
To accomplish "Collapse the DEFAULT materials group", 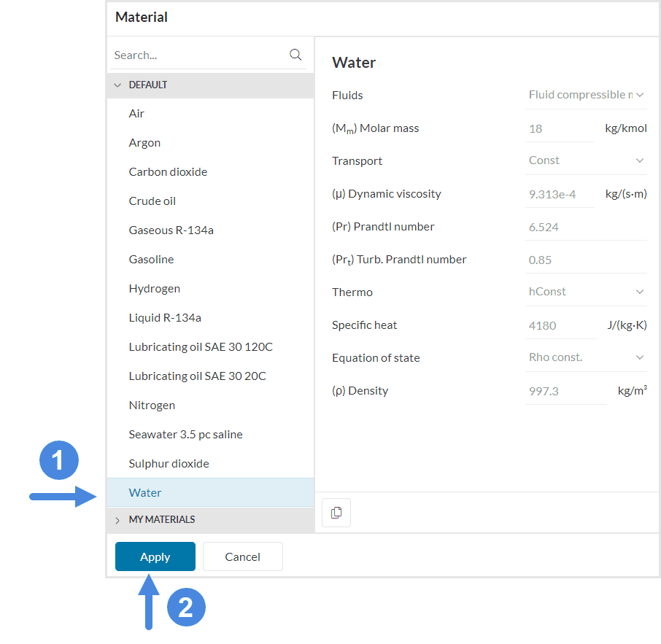I will (118, 85).
